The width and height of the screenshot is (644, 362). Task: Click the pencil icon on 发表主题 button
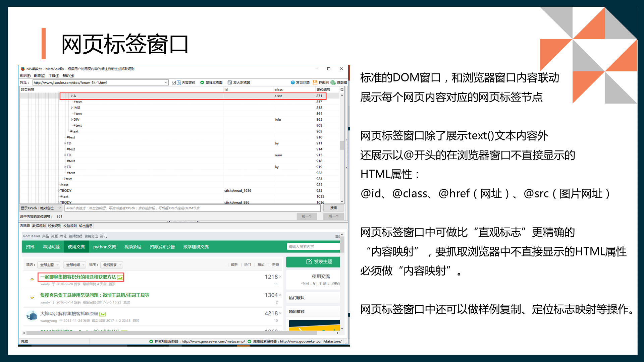[309, 262]
